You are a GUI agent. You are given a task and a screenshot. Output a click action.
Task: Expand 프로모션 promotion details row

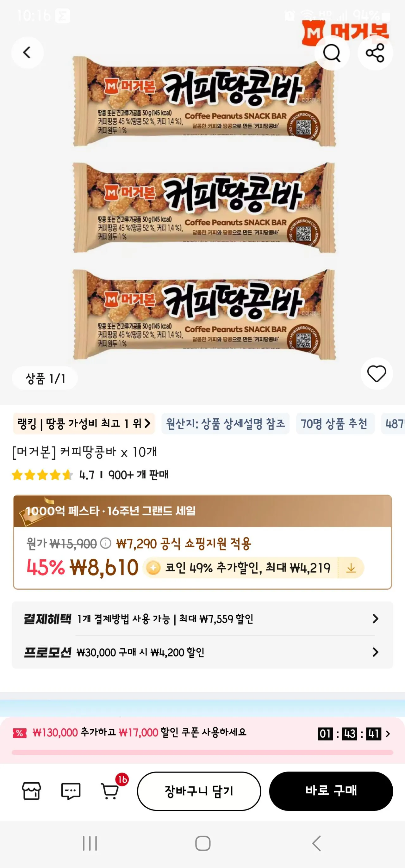[202, 652]
